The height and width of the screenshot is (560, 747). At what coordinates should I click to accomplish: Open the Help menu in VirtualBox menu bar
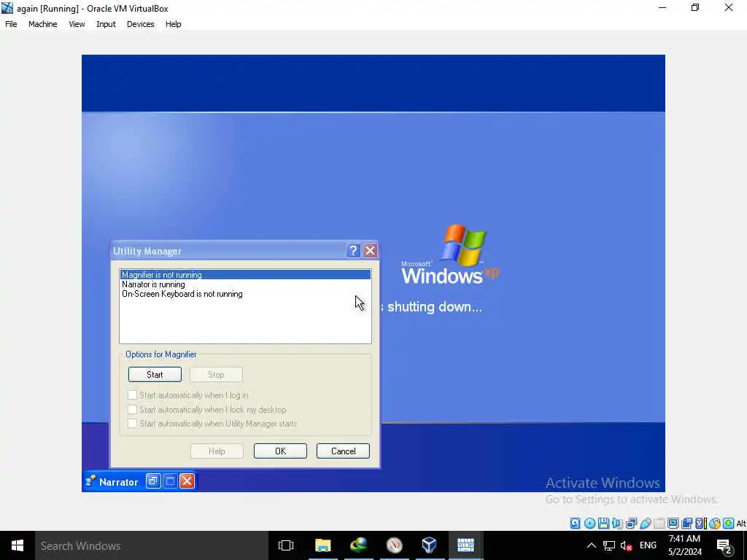point(174,24)
